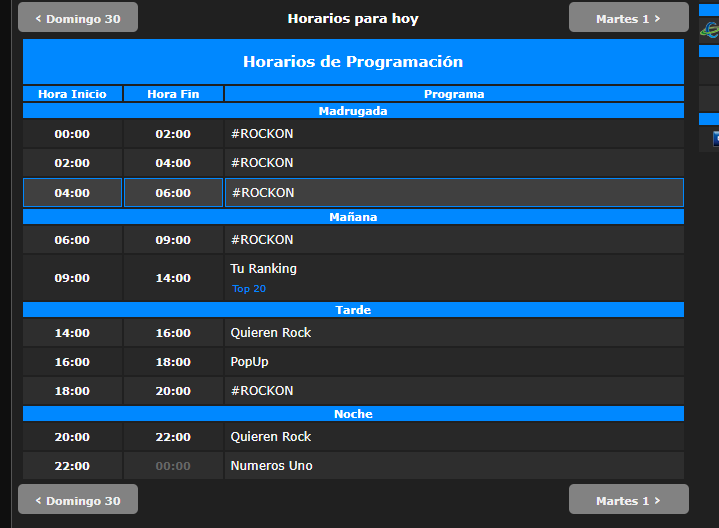This screenshot has width=719, height=528.
Task: Click the blue icon in right sidebar
Action: (714, 139)
